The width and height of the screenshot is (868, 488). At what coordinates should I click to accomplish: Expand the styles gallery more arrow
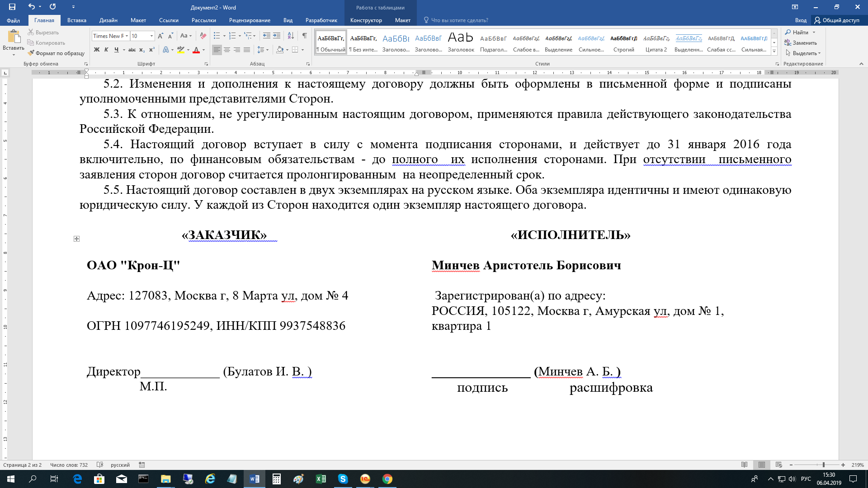774,52
